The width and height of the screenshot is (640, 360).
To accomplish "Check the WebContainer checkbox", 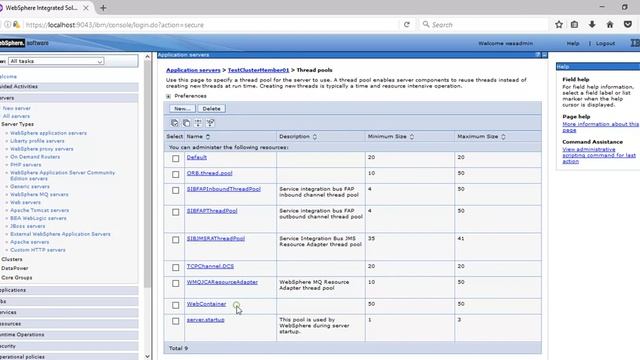I will pos(176,305).
